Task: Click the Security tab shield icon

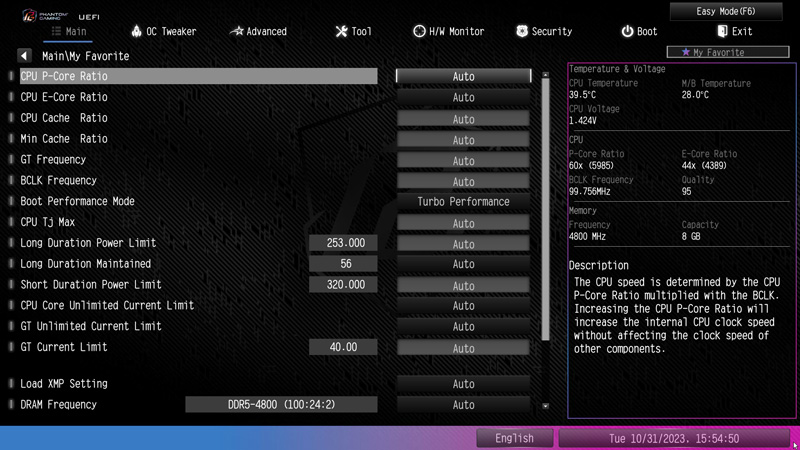Action: [x=522, y=31]
